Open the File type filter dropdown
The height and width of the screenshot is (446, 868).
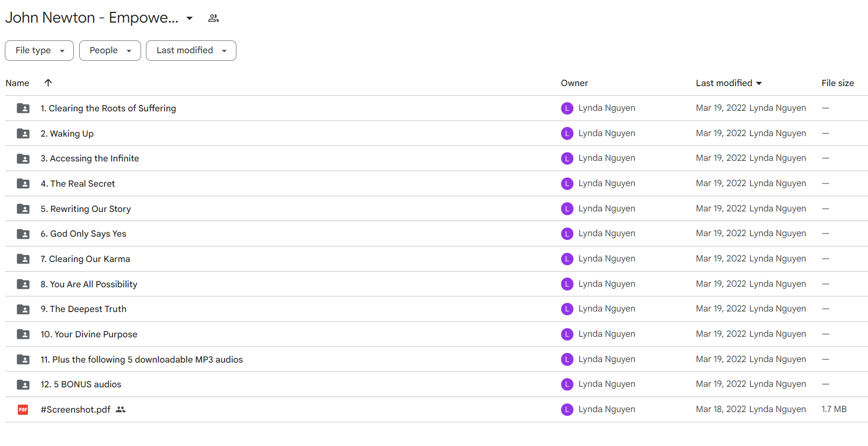pos(39,51)
